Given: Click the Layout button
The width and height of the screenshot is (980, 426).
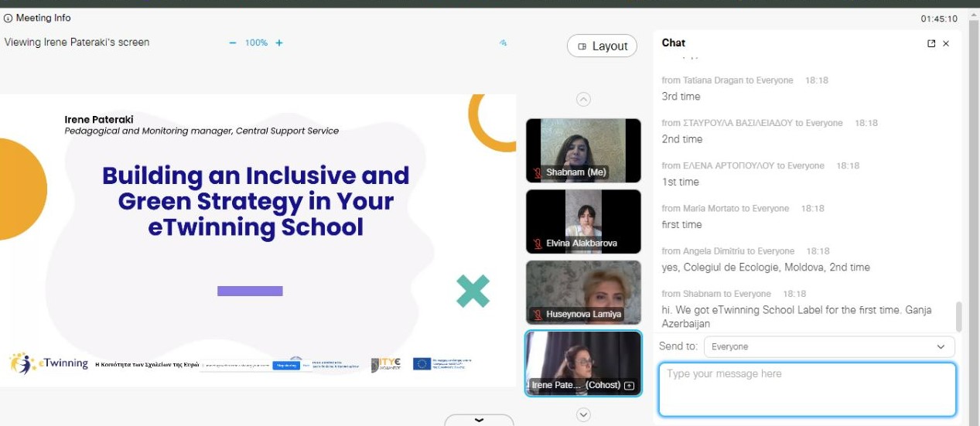Looking at the screenshot, I should pos(602,46).
